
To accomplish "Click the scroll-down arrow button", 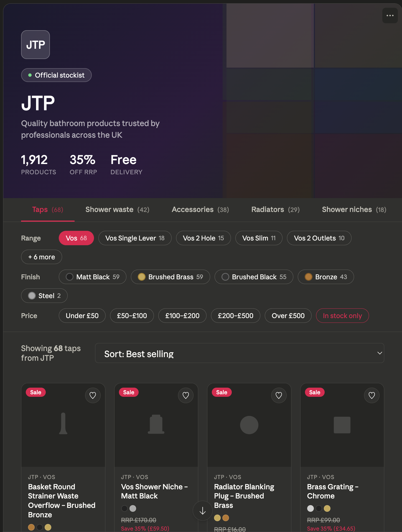I will (x=203, y=511).
